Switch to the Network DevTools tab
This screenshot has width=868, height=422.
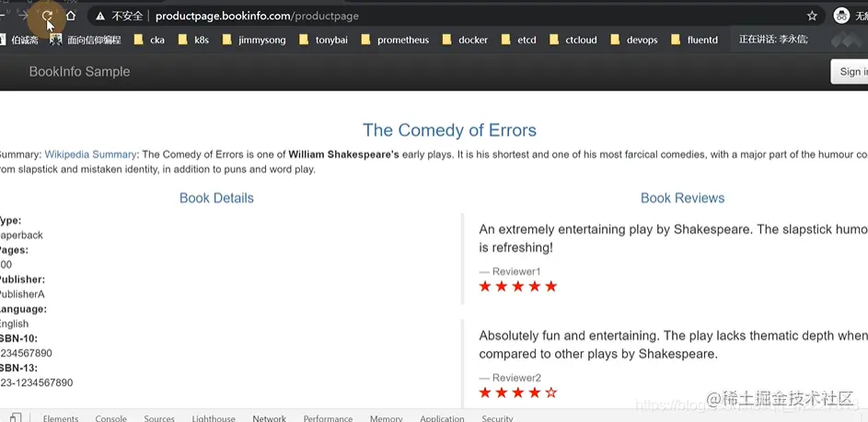click(270, 418)
